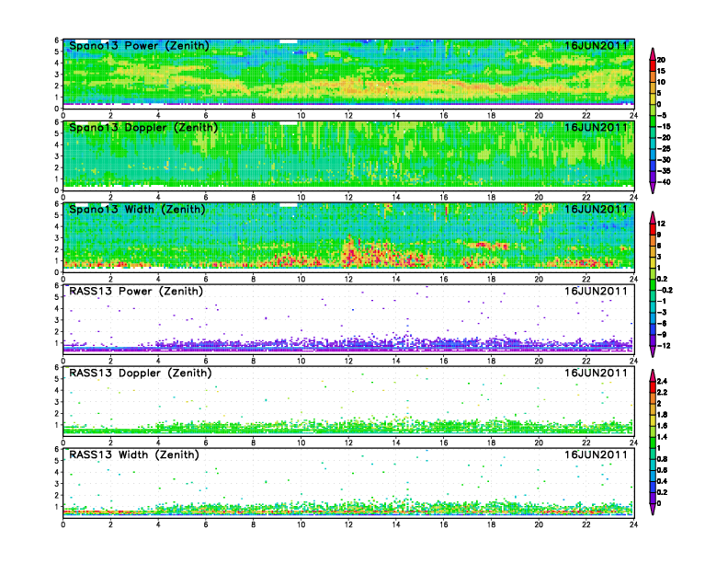728x563 pixels.
Task: Click the 16JUN2011 date in Spano13 Power panel
Action: pyautogui.click(x=597, y=46)
